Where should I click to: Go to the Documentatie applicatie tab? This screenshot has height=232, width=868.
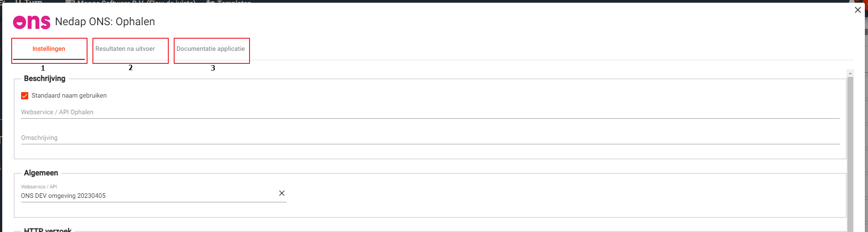click(x=210, y=49)
